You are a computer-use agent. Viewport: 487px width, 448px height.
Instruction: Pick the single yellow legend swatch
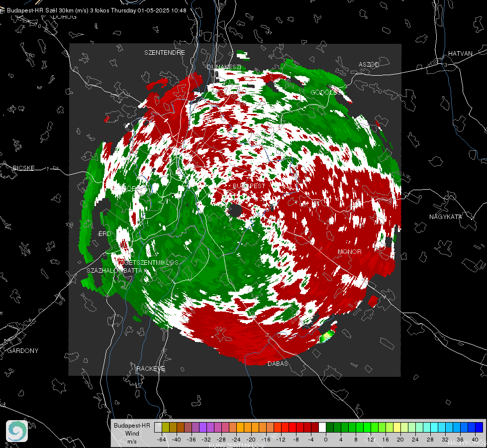pyautogui.click(x=397, y=427)
